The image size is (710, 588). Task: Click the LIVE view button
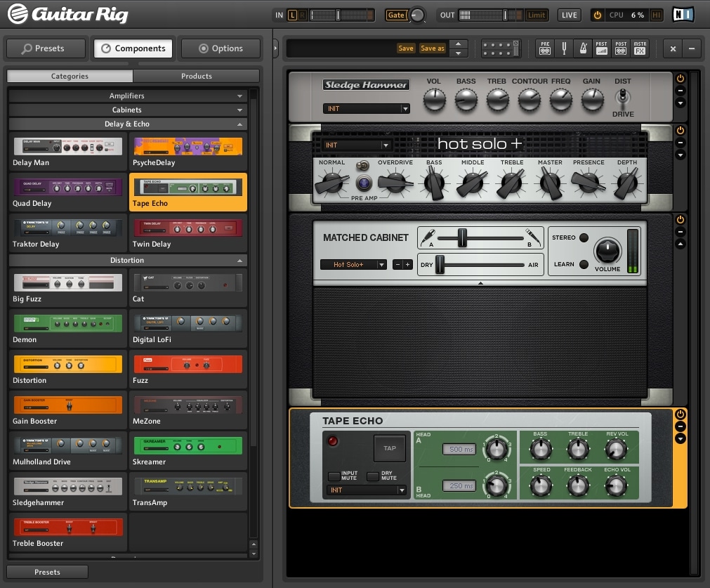pyautogui.click(x=569, y=15)
